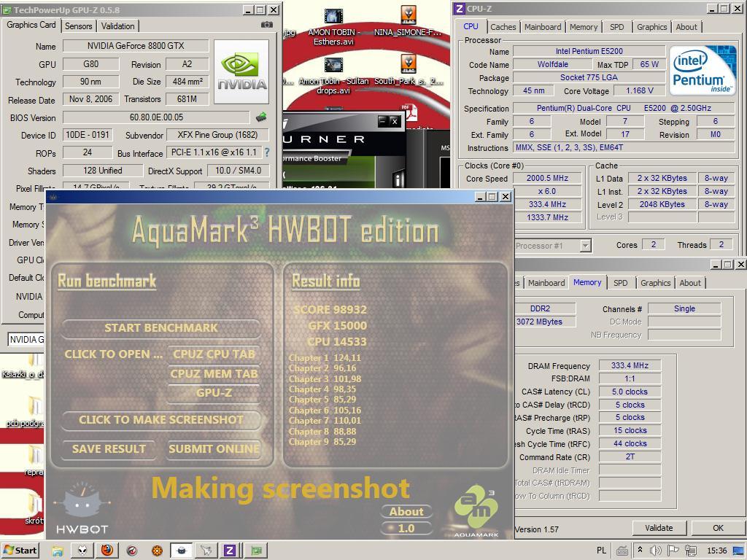Image resolution: width=747 pixels, height=560 pixels.
Task: Click the CPU-Z purple Z taskbar icon
Action: (x=230, y=551)
